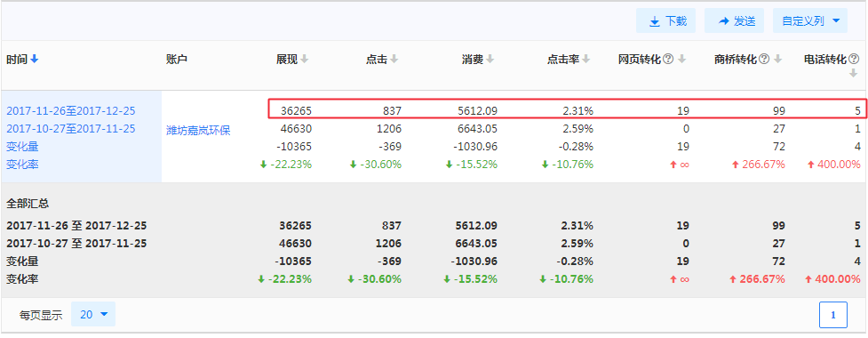Click the 变化率 row label link
This screenshot has width=868, height=338.
(23, 164)
